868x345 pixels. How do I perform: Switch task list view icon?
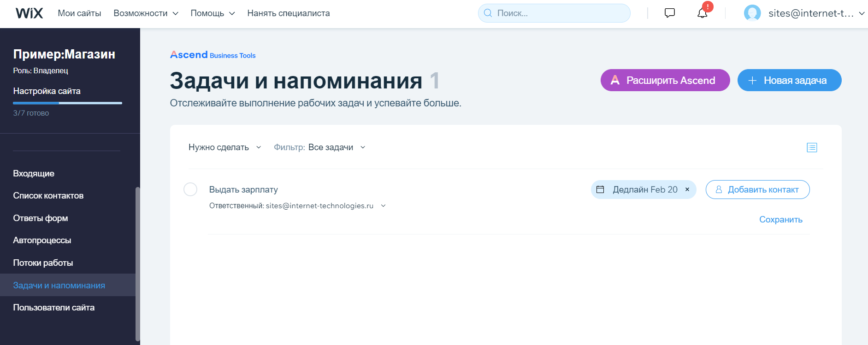pos(812,147)
